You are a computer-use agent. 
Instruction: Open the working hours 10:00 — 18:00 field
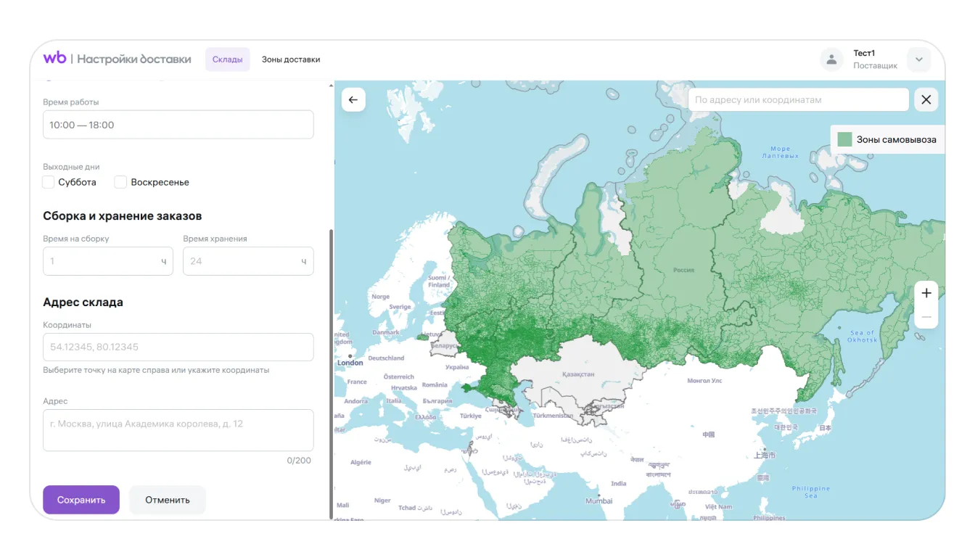click(x=178, y=125)
